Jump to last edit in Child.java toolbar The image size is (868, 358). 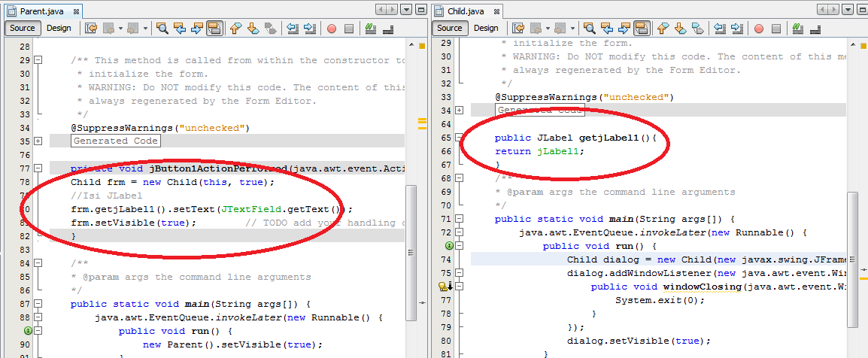point(519,29)
